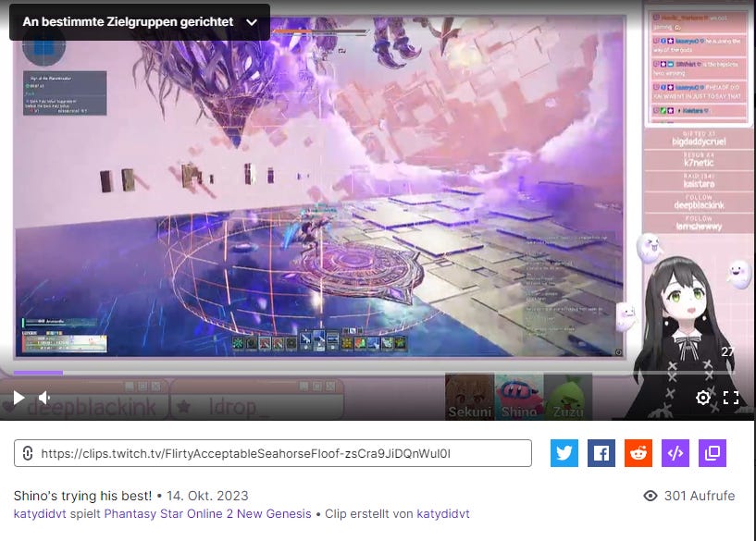
Task: Play the Twitch clip
Action: click(19, 398)
